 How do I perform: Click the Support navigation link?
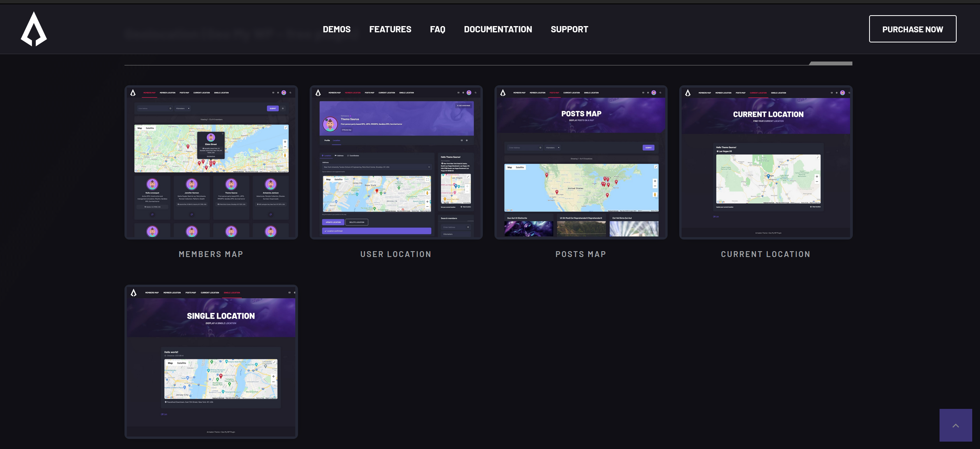click(569, 29)
